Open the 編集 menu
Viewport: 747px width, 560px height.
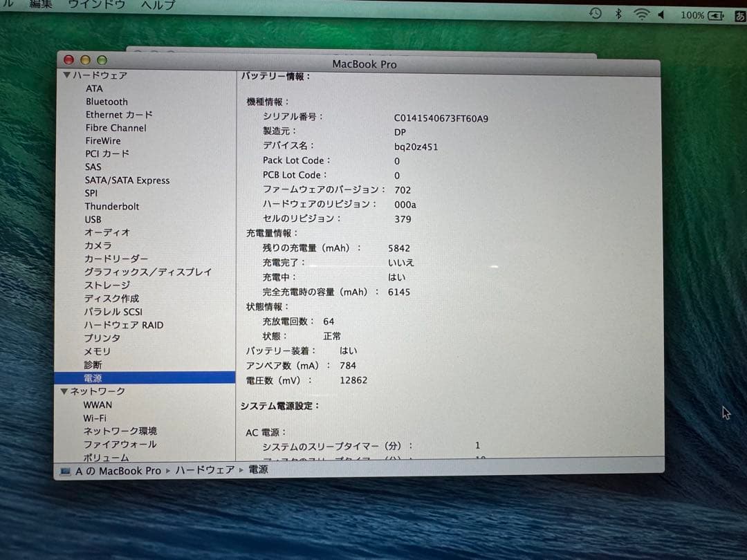click(39, 3)
